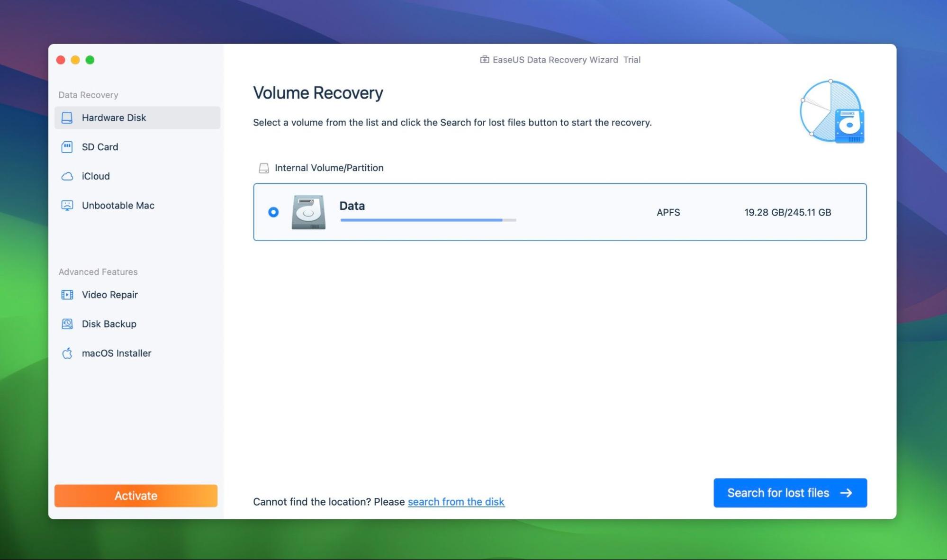Open Video Repair feature

[x=137, y=295]
